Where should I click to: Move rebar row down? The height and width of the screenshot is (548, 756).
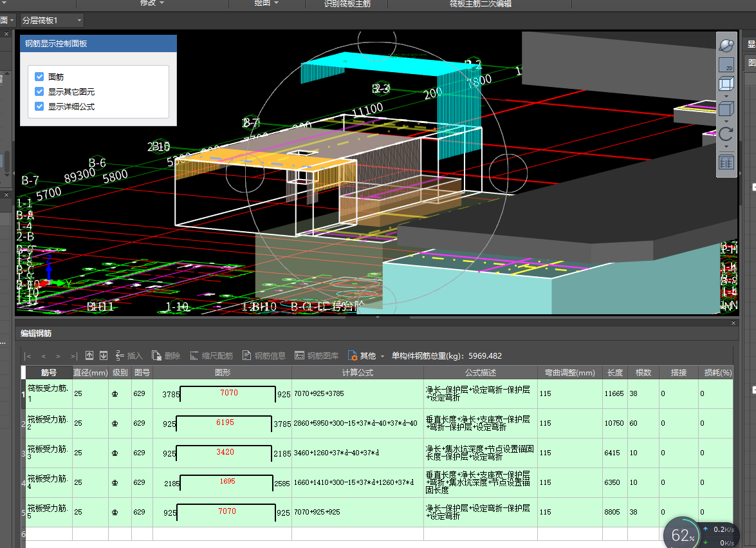[x=103, y=355]
